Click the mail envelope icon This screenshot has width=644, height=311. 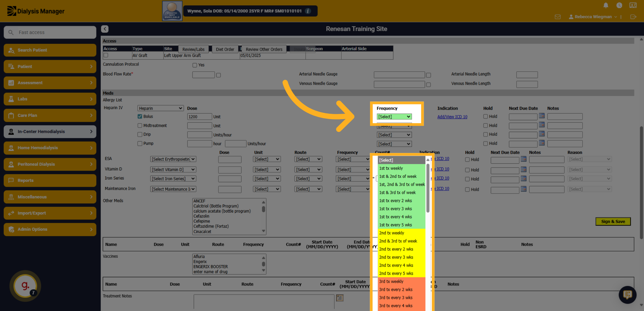(558, 17)
